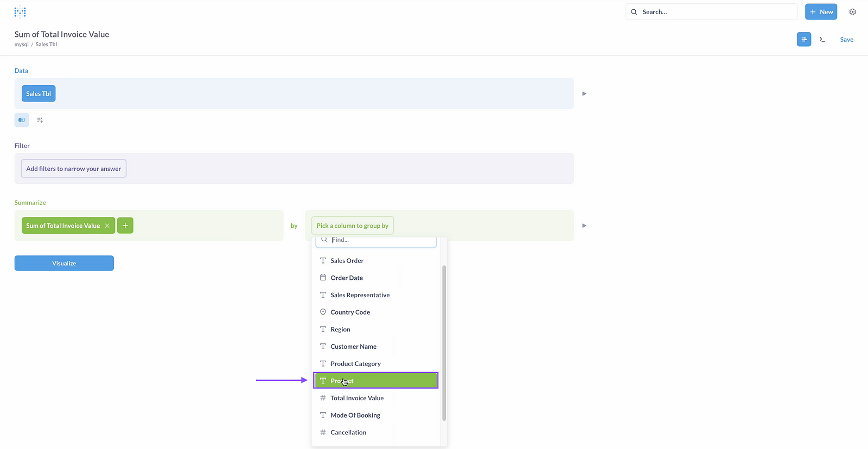Remove Sum of Total Invoice Value aggregation
This screenshot has height=449, width=868.
[x=107, y=226]
